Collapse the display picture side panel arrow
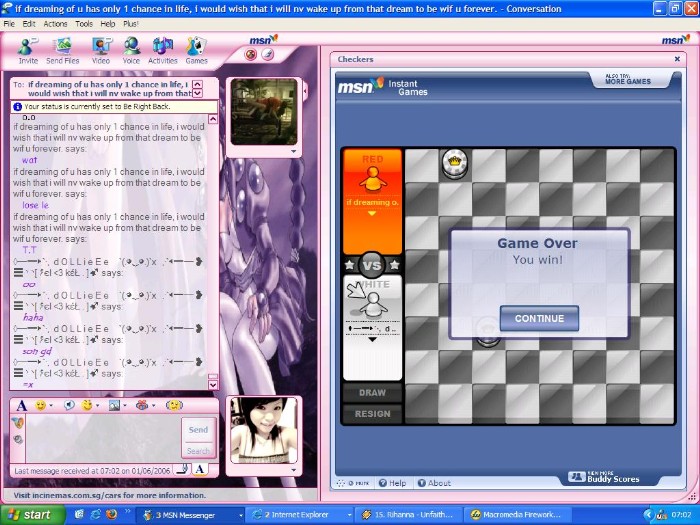Viewport: 700px width, 525px height. tap(305, 92)
